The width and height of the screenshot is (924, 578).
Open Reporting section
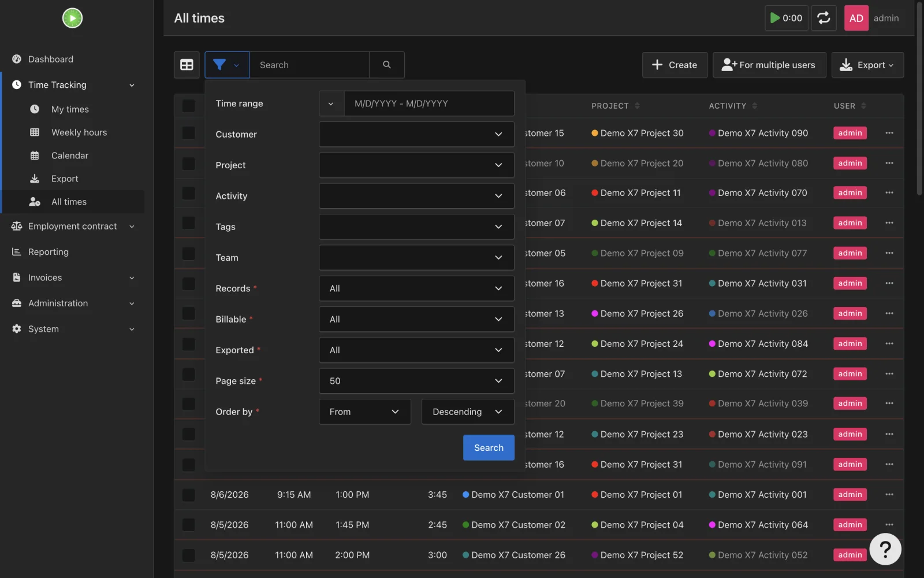[x=49, y=252]
